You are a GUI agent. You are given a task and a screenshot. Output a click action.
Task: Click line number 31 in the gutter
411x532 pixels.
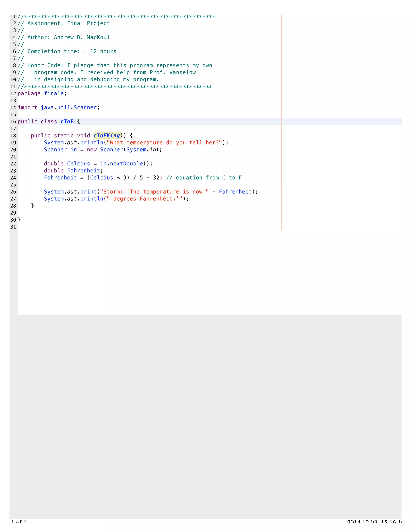coord(13,227)
